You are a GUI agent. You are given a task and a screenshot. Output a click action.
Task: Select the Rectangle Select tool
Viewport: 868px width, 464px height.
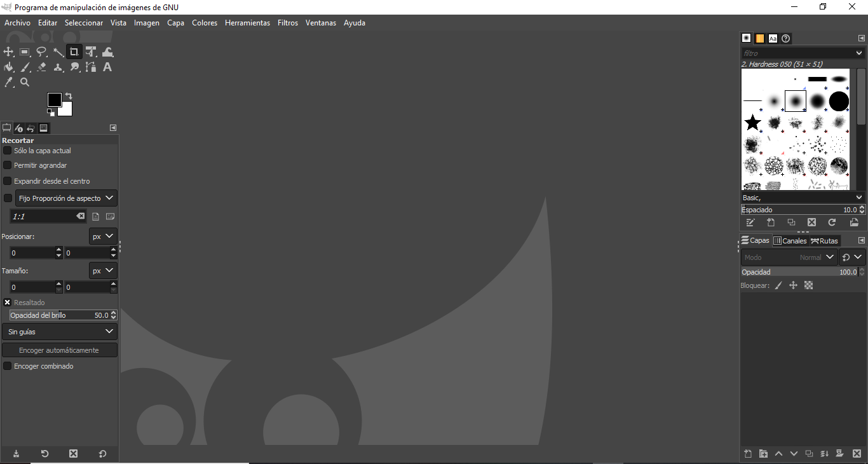click(x=25, y=52)
